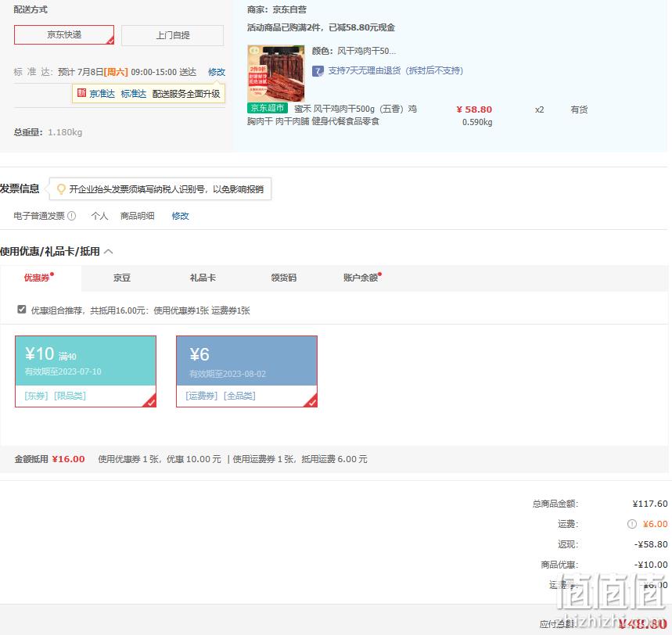Click 修改 next to delivery time
The image size is (672, 635).
(x=217, y=72)
